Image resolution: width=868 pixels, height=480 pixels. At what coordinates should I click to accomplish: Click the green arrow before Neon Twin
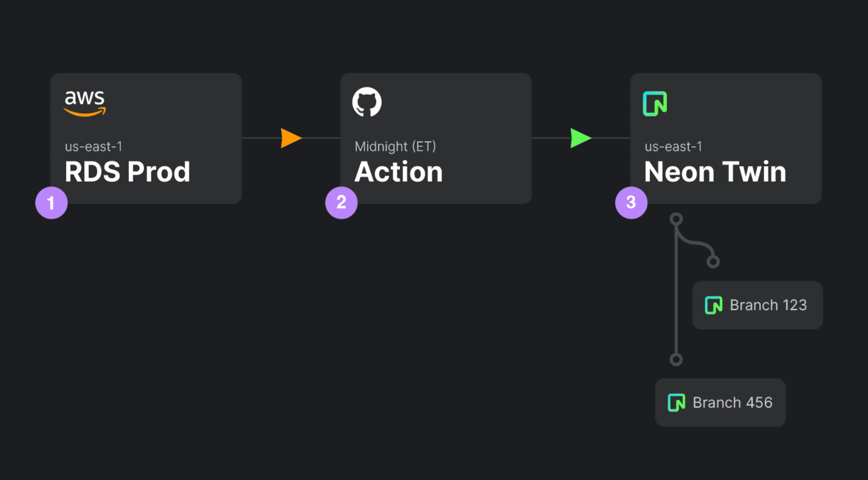click(581, 138)
